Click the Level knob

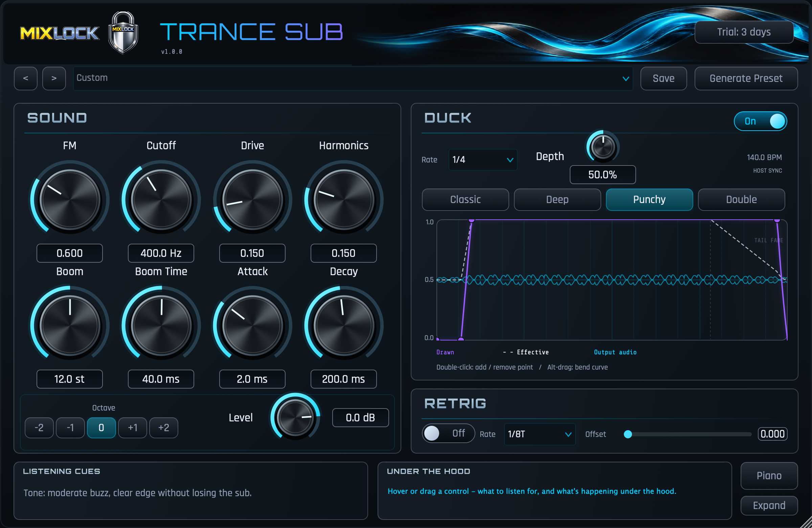point(295,417)
